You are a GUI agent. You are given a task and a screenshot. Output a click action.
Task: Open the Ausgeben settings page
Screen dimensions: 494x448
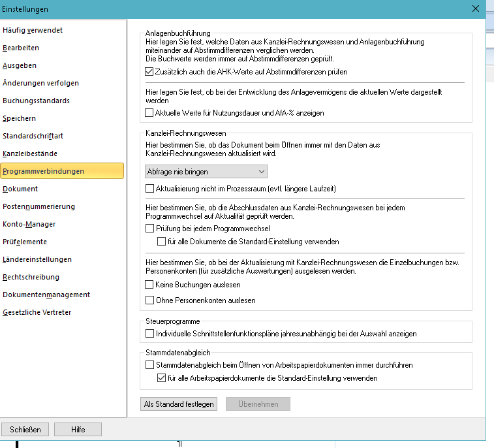[x=20, y=65]
